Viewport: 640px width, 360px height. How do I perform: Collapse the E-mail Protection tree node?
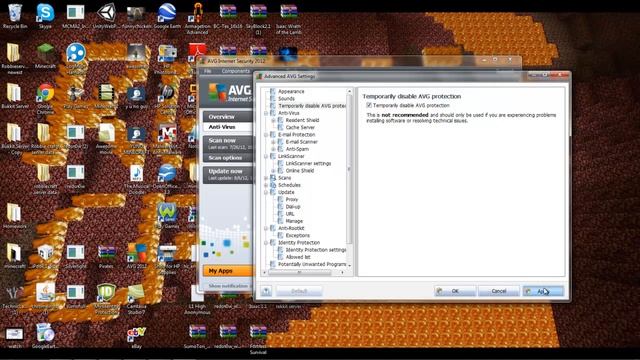coord(266,135)
